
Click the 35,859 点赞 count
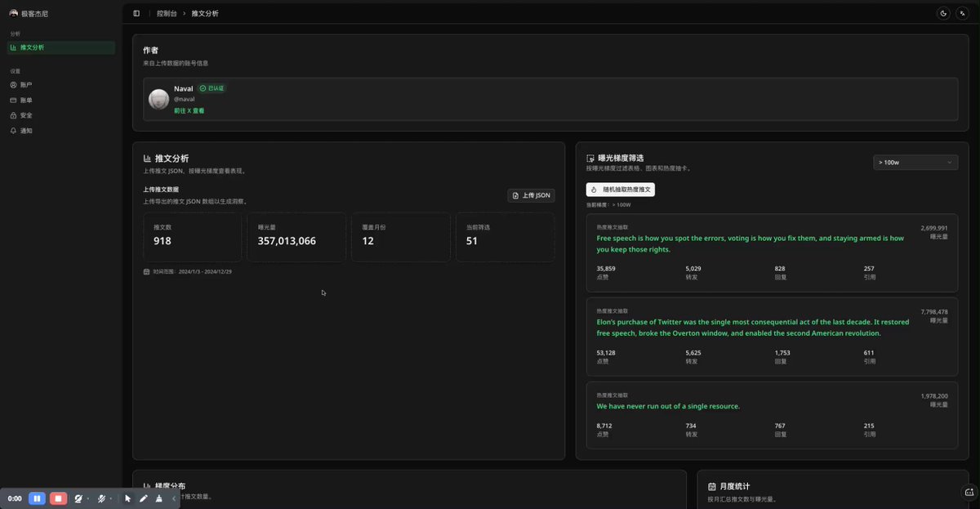coord(606,269)
